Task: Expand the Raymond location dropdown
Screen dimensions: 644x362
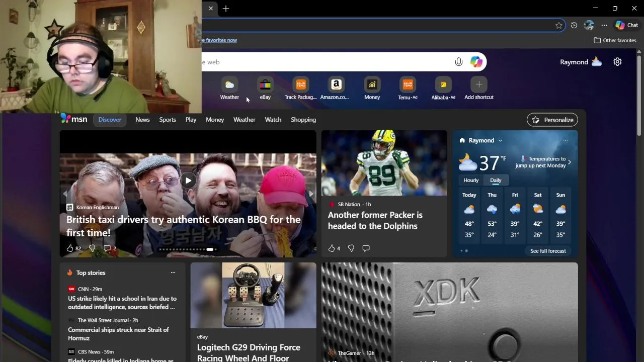Action: pos(500,141)
